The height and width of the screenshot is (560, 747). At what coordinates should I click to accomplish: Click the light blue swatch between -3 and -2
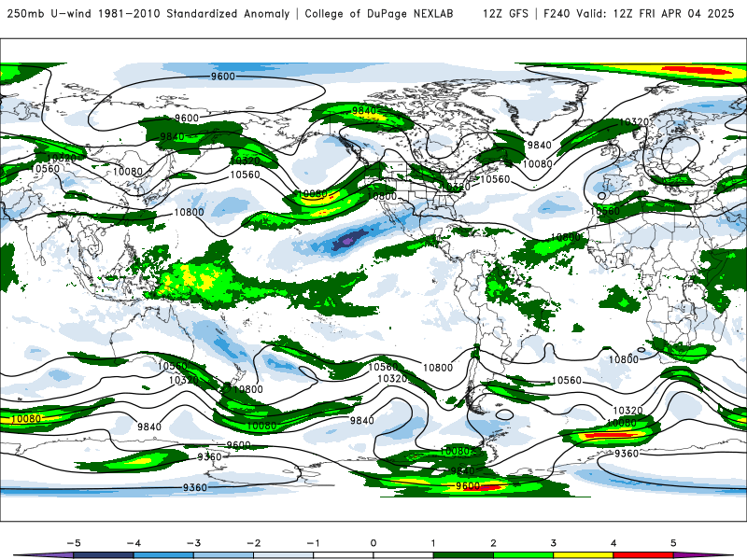pyautogui.click(x=223, y=555)
